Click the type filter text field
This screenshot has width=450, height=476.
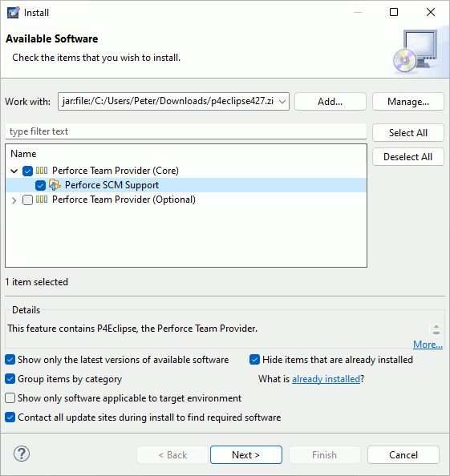186,131
